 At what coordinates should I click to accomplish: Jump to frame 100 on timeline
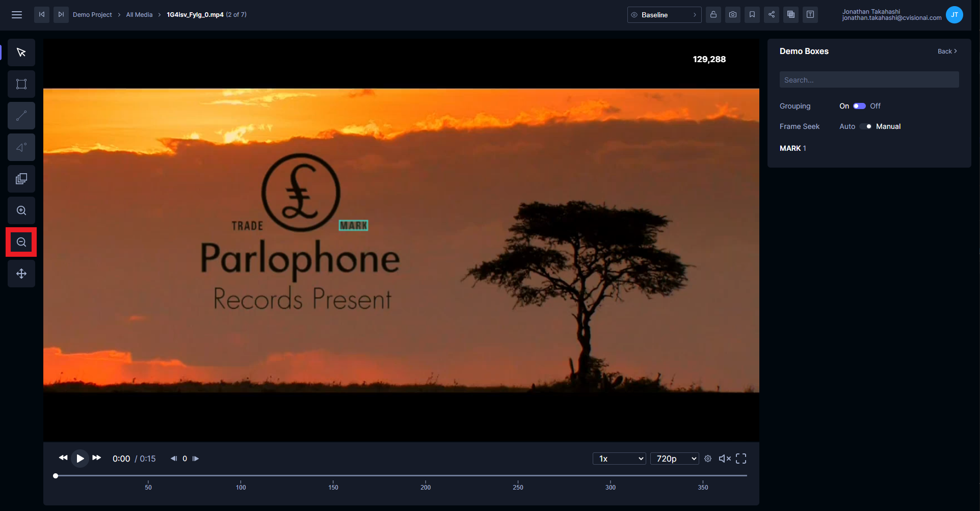pos(241,487)
